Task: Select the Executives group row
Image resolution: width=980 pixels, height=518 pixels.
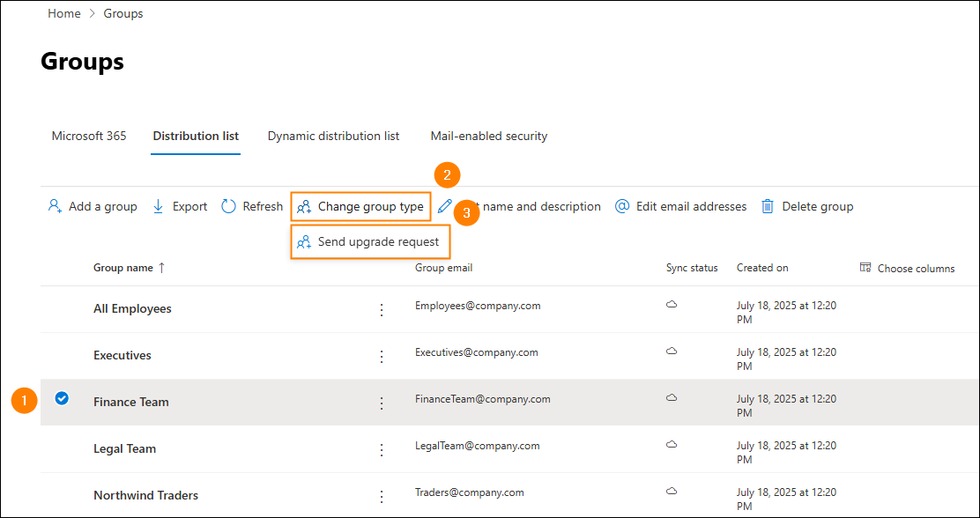Action: (x=510, y=356)
